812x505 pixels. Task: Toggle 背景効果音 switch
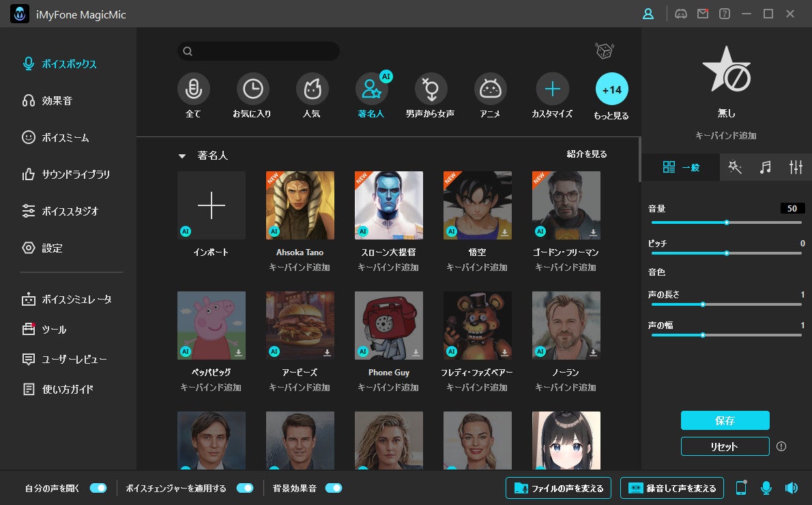(x=334, y=488)
